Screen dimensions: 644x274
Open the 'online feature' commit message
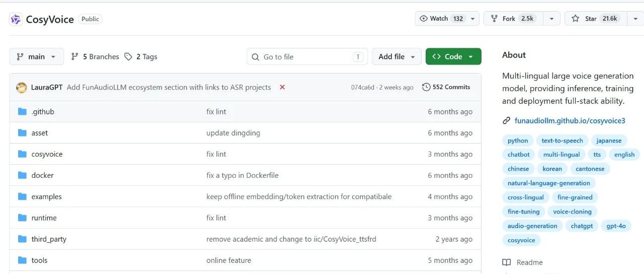click(x=228, y=260)
